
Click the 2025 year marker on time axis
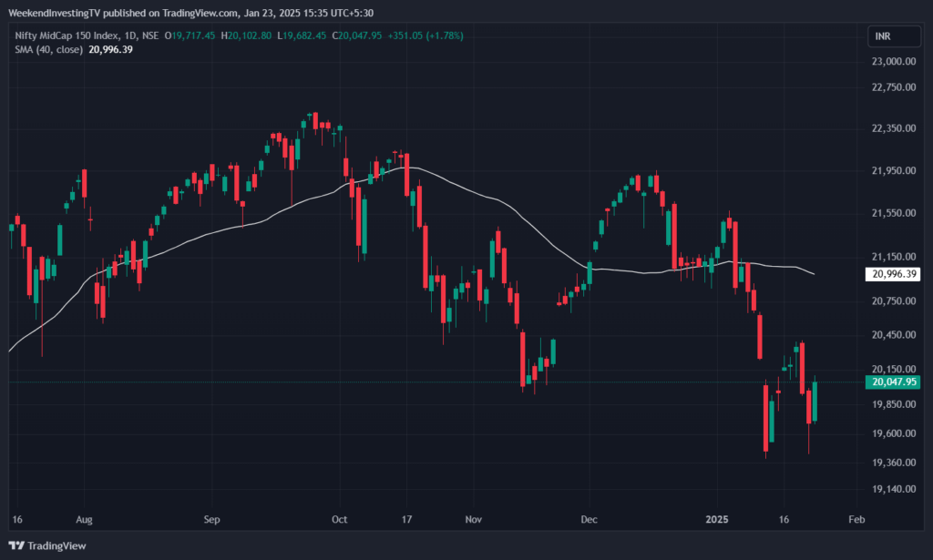coord(716,520)
